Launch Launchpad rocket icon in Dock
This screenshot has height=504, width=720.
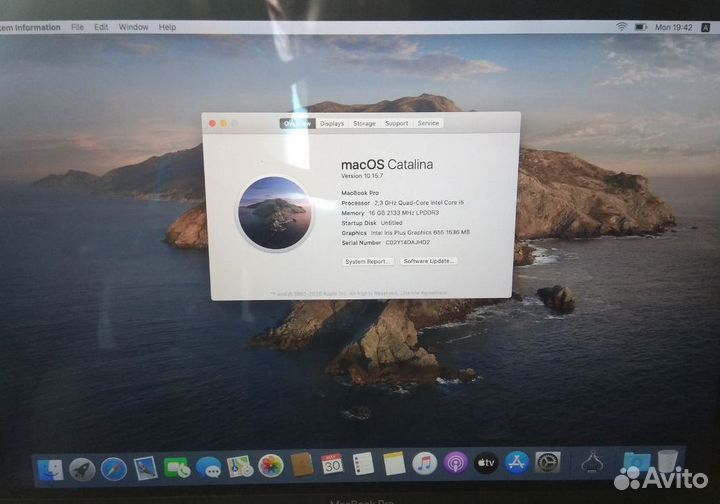(x=82, y=470)
